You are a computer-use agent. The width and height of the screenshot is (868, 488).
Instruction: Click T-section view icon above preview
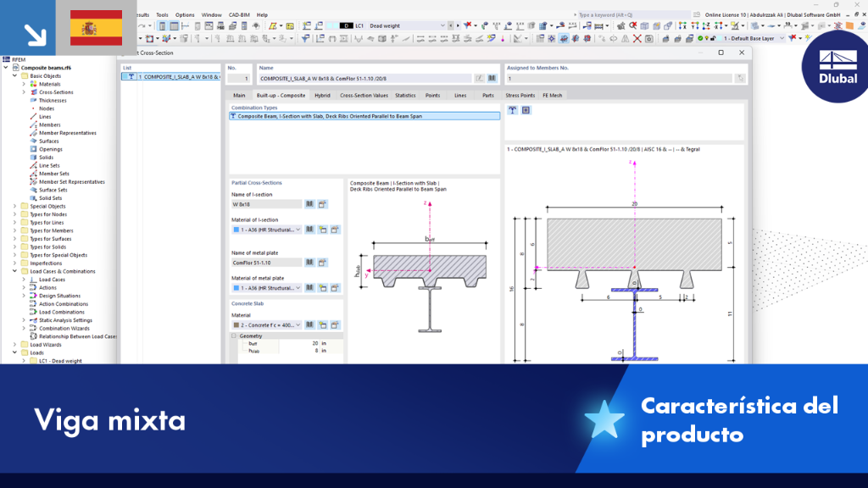(x=513, y=110)
